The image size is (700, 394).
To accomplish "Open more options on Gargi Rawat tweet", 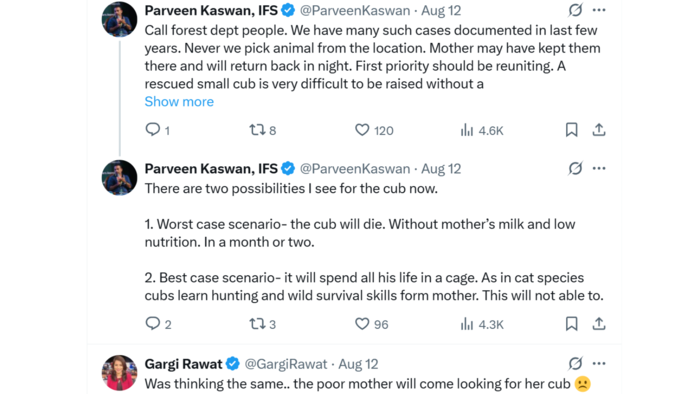I will click(x=599, y=363).
